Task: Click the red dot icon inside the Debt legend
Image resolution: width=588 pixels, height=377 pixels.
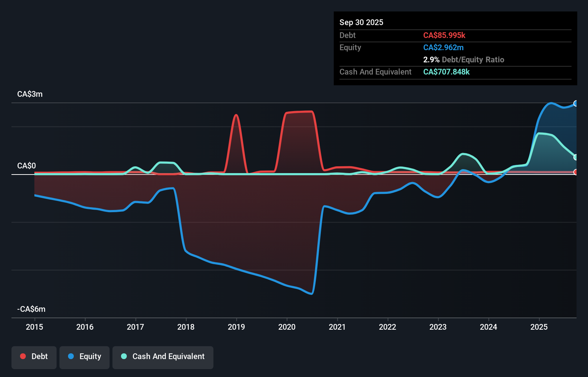Action: click(23, 356)
